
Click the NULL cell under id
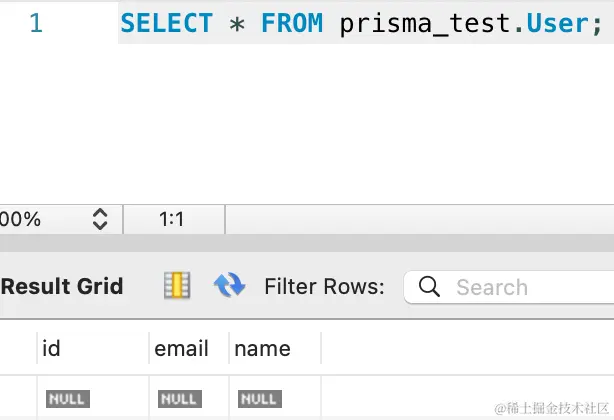click(x=68, y=399)
